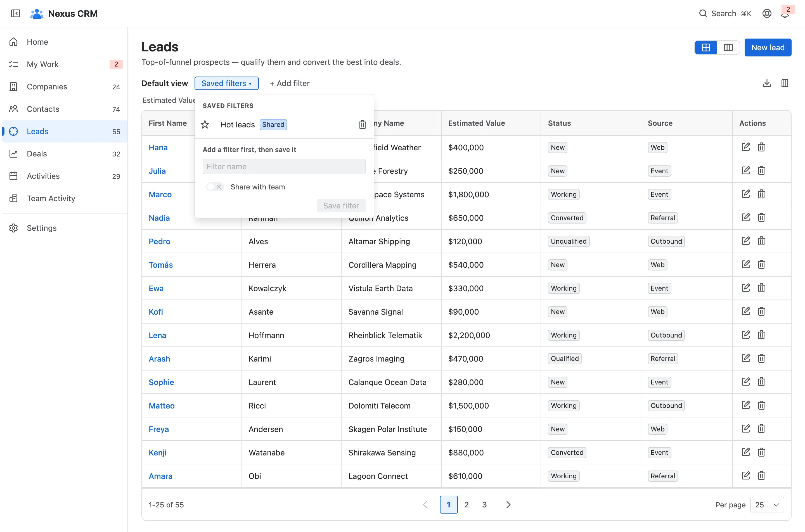The height and width of the screenshot is (532, 805).
Task: Open the help support icon
Action: (x=767, y=14)
